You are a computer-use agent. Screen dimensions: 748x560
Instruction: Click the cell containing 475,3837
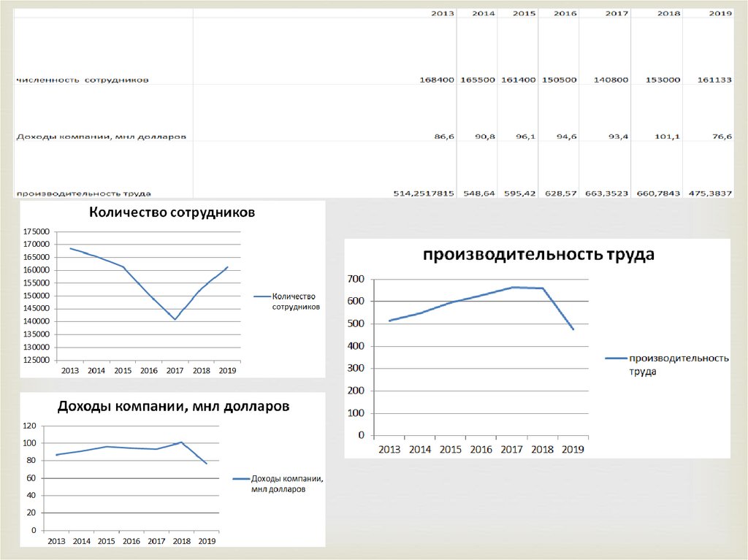(x=708, y=193)
